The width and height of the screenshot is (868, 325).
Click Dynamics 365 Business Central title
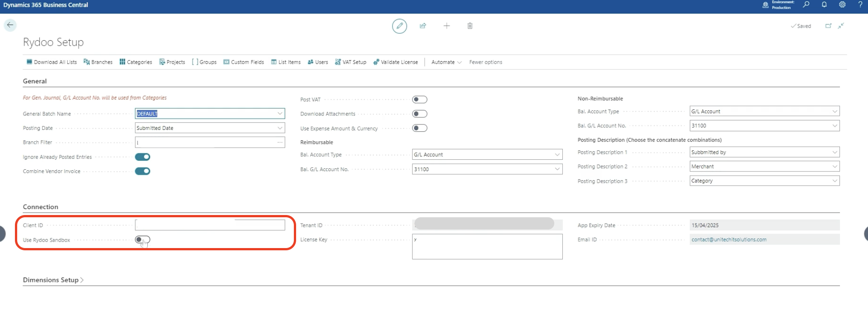click(46, 5)
